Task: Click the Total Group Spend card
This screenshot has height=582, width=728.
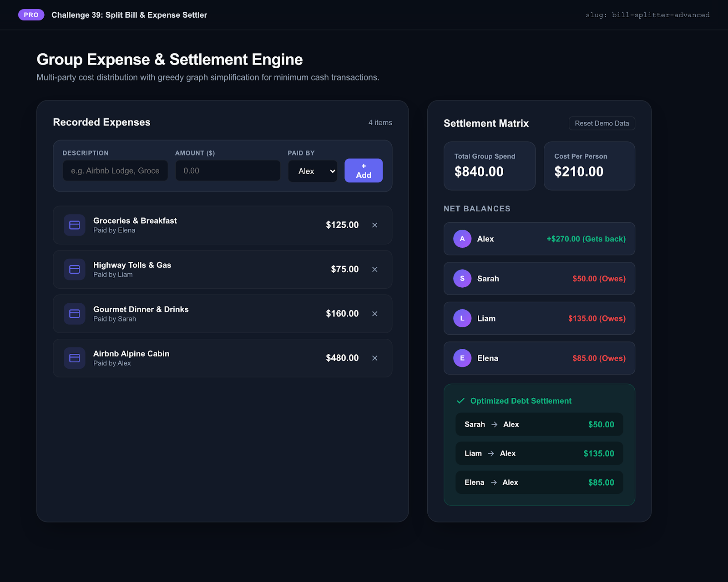Action: pos(490,166)
